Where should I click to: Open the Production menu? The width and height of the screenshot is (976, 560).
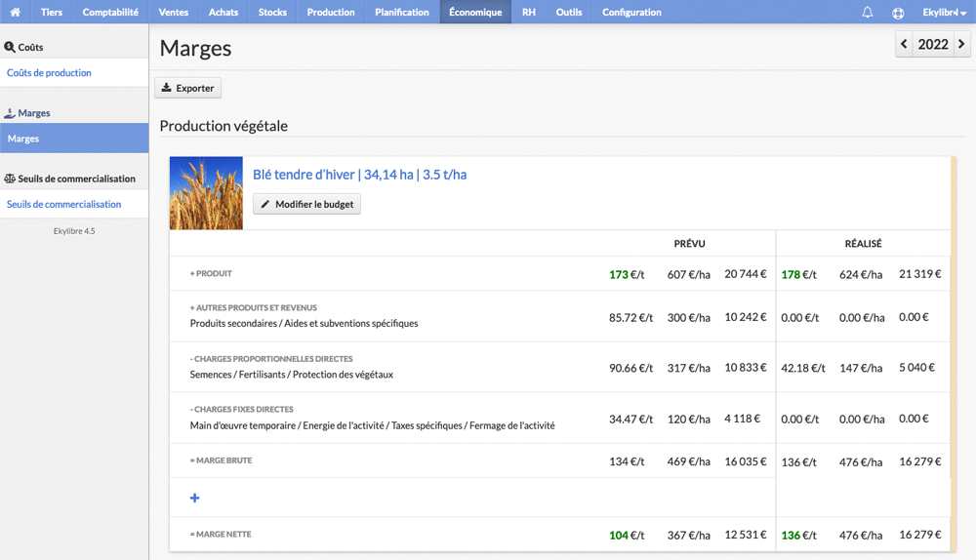331,12
